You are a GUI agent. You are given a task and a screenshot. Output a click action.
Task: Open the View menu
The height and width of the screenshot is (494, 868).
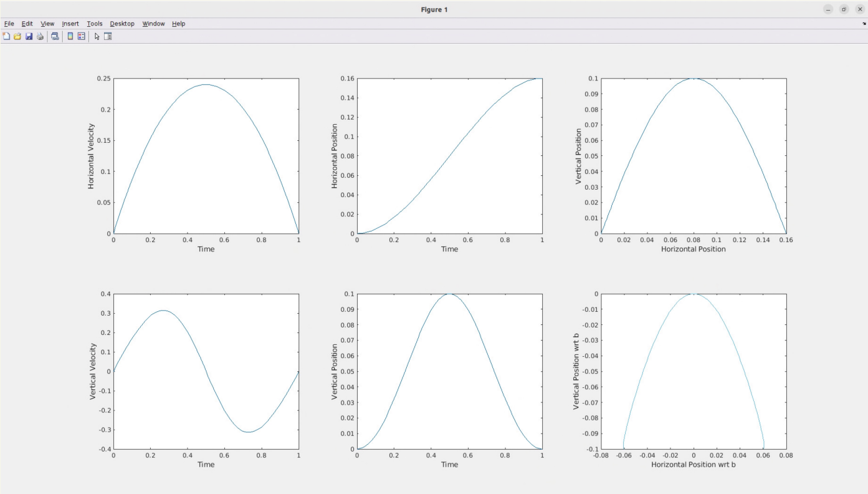(47, 24)
